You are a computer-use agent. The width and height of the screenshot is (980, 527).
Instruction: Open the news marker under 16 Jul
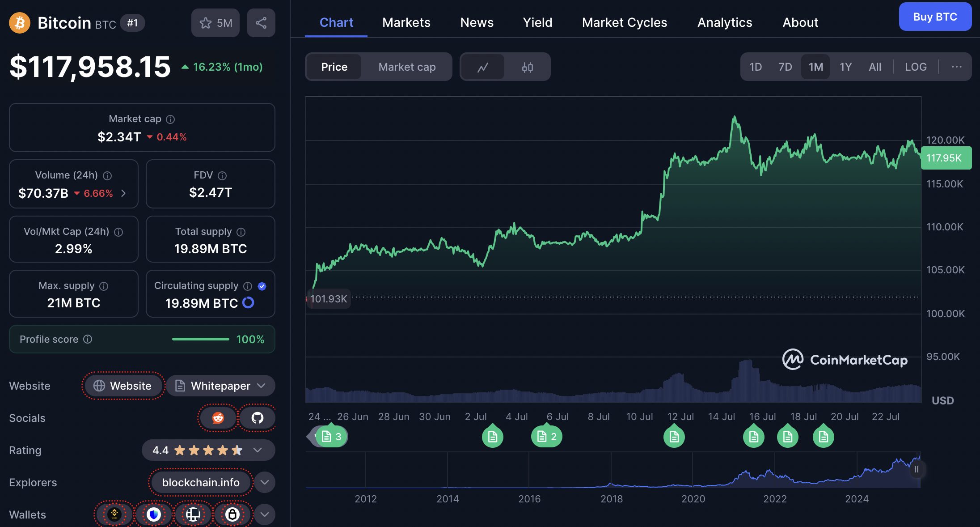[x=754, y=436]
